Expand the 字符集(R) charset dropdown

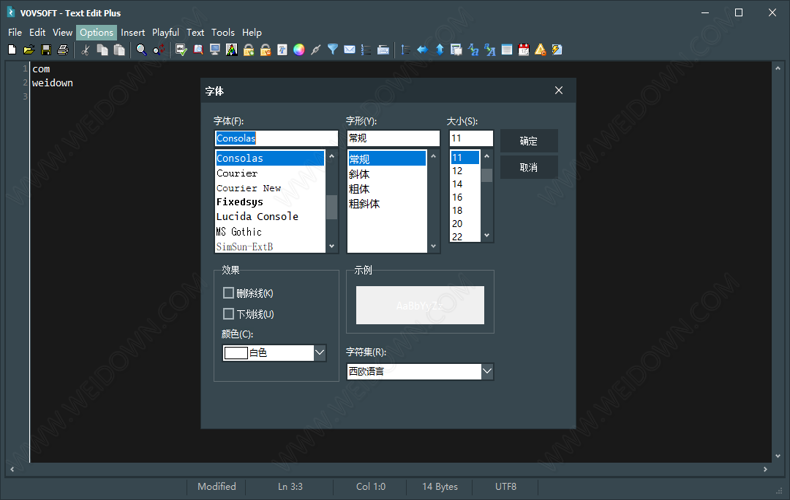487,371
